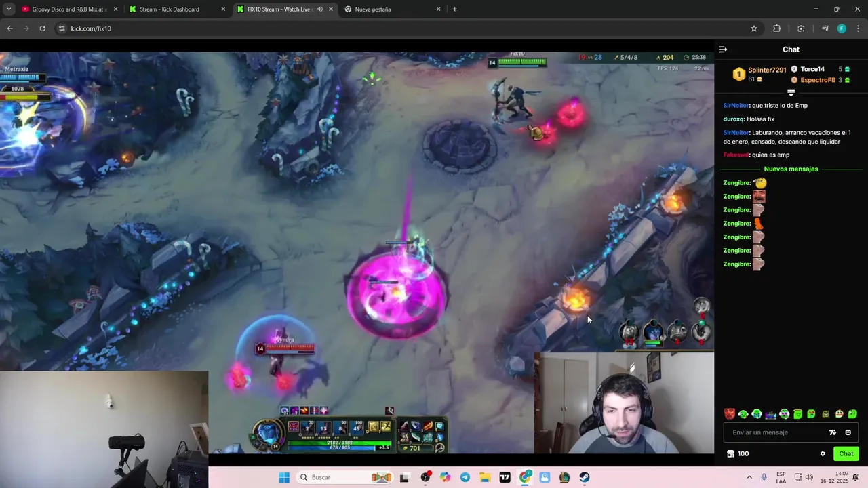Open Telegram from the taskbar
This screenshot has height=488, width=868.
tap(465, 477)
